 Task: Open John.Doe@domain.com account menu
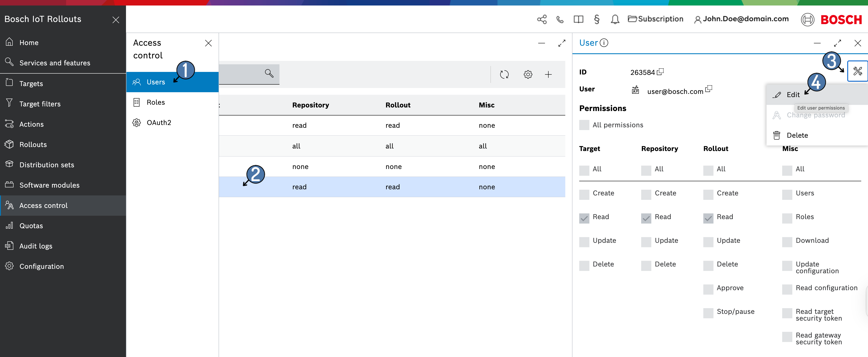[x=741, y=19]
